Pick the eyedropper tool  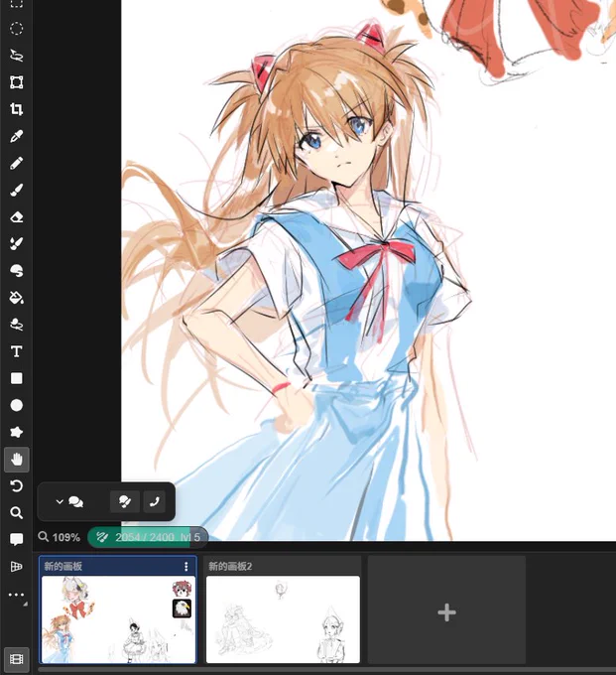[x=16, y=136]
